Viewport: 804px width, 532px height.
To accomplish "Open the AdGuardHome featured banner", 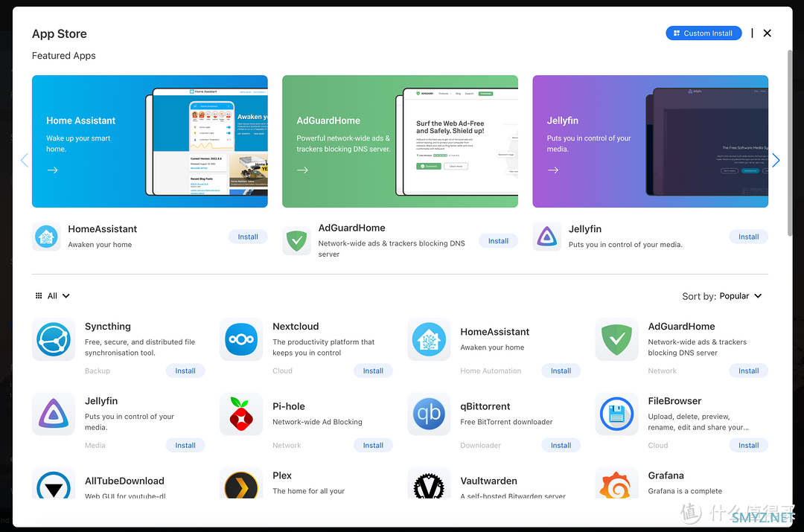I will [400, 141].
